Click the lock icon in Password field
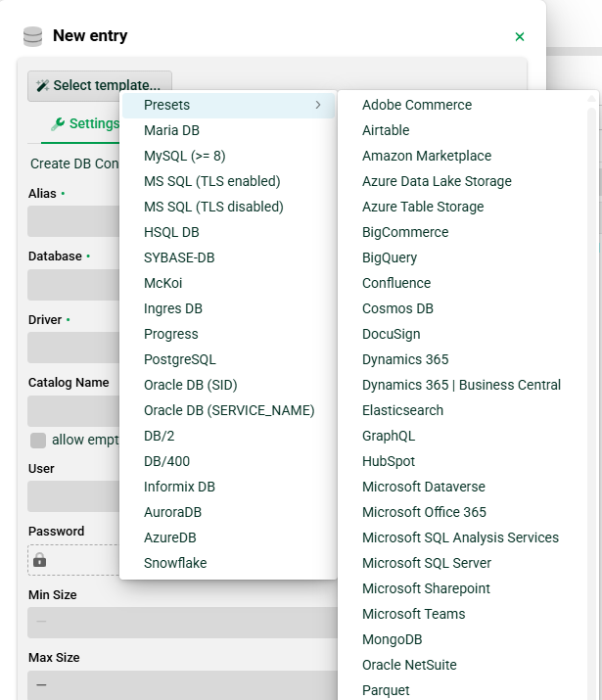 [x=40, y=560]
